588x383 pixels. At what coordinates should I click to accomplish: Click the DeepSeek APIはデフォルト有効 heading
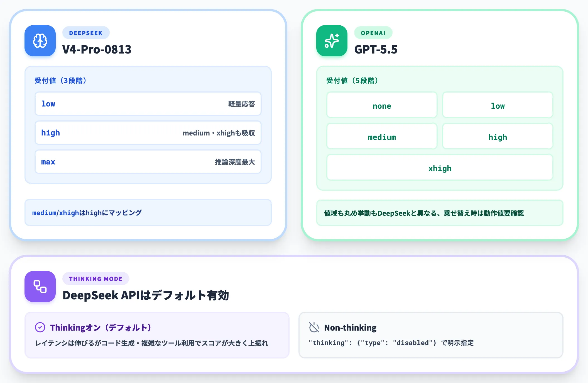[146, 295]
